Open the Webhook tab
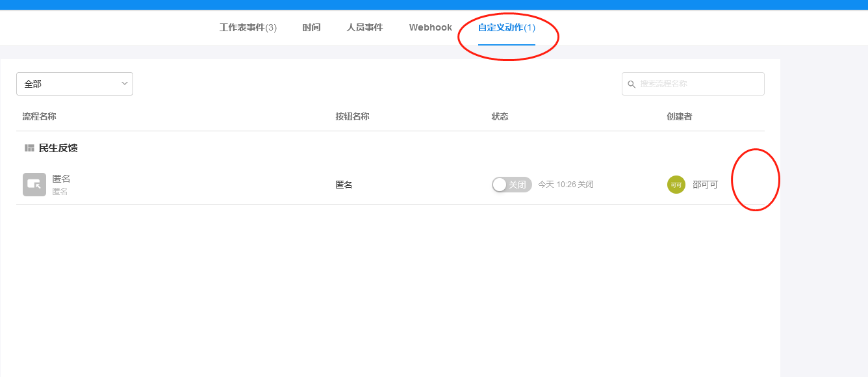Screen dimensions: 868x377 click(430, 27)
